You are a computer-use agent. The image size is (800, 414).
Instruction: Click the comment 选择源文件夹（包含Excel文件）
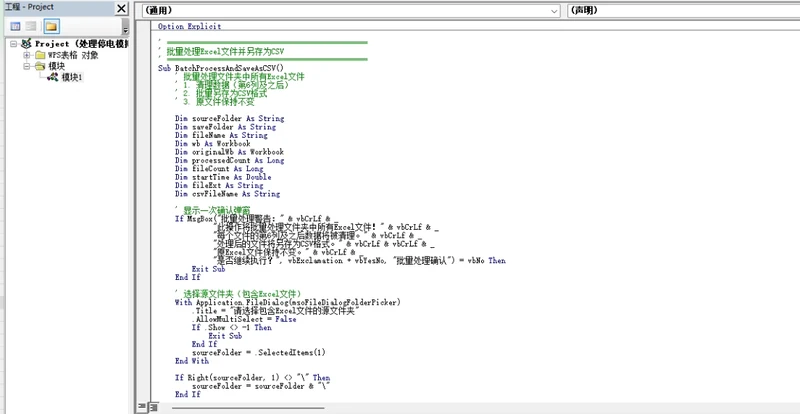(x=242, y=294)
